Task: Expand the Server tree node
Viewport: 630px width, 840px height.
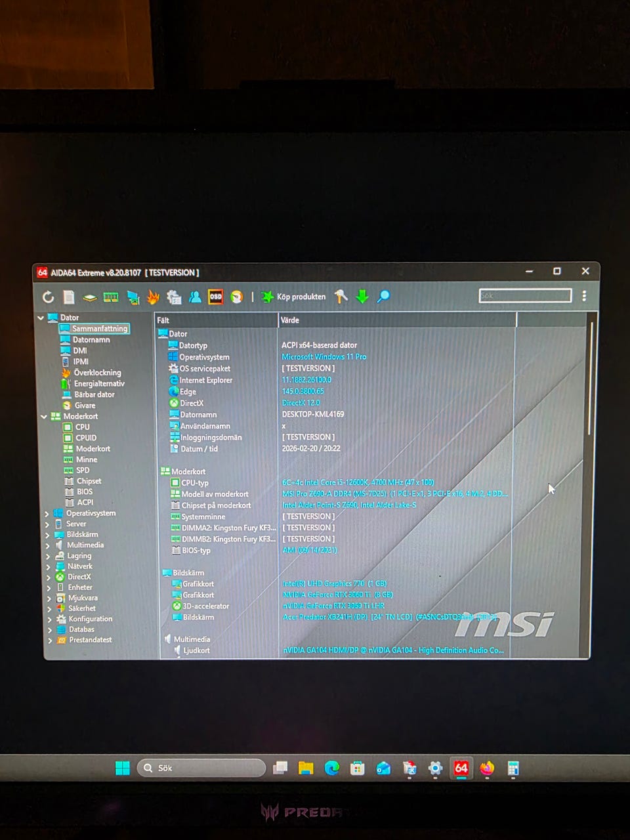Action: point(47,524)
